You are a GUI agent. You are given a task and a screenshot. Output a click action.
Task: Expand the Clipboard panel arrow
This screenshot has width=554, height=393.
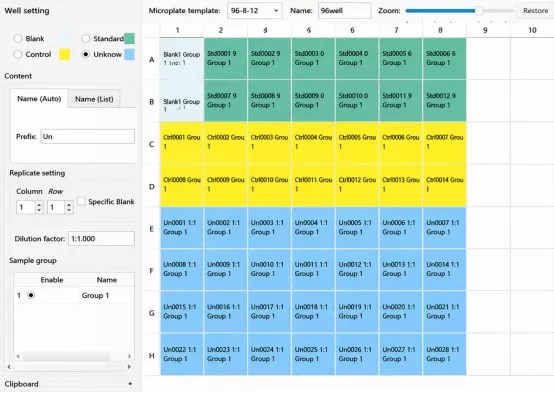pyautogui.click(x=130, y=383)
